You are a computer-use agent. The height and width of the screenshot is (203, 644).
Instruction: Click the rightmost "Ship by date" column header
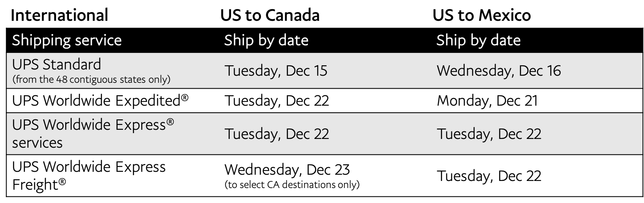click(x=478, y=40)
